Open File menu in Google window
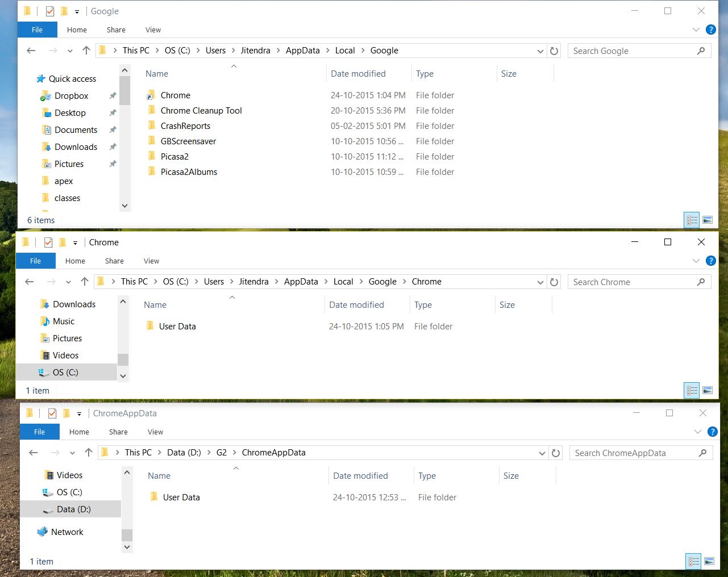 [x=37, y=30]
